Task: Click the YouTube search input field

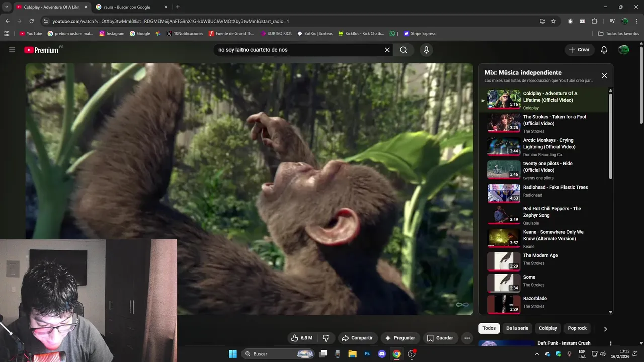Action: pos(299,50)
